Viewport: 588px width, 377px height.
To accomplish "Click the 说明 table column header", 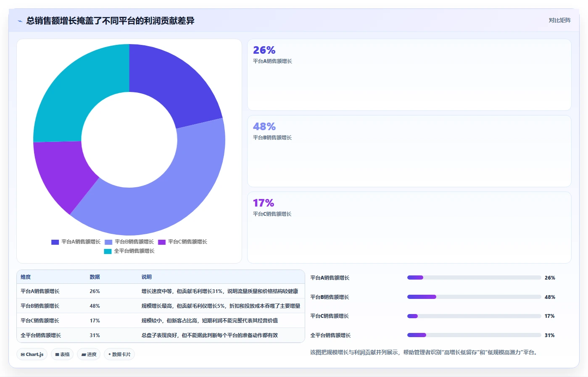I will click(x=146, y=277).
